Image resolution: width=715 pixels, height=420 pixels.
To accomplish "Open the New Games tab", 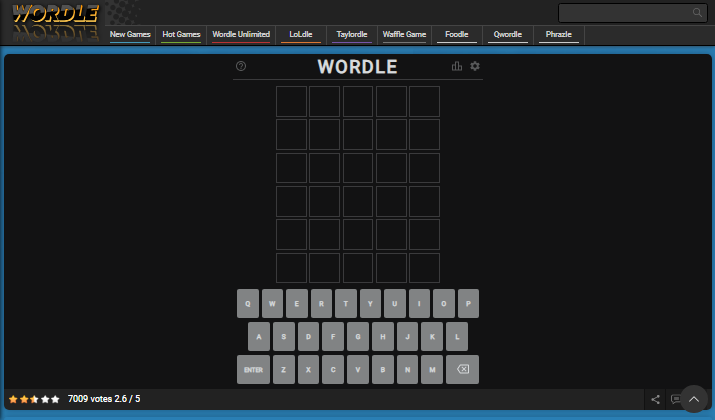I will [130, 35].
